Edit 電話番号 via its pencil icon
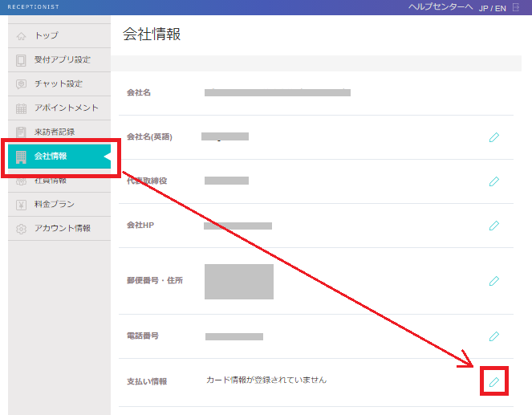This screenshot has height=415, width=532. 493,336
